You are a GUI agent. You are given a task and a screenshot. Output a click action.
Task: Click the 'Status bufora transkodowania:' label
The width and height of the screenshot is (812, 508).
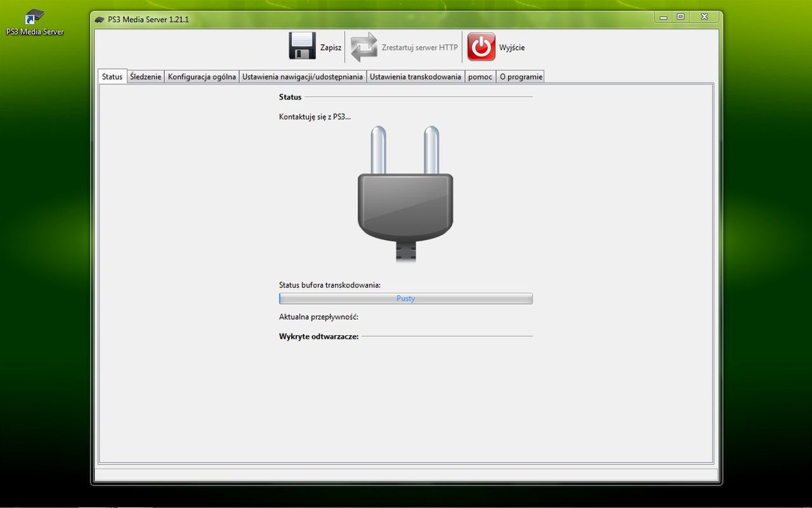pyautogui.click(x=330, y=286)
